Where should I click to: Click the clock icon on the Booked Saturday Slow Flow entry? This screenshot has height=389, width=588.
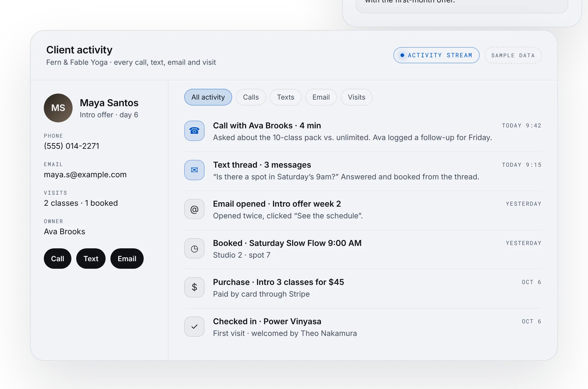[x=194, y=248]
